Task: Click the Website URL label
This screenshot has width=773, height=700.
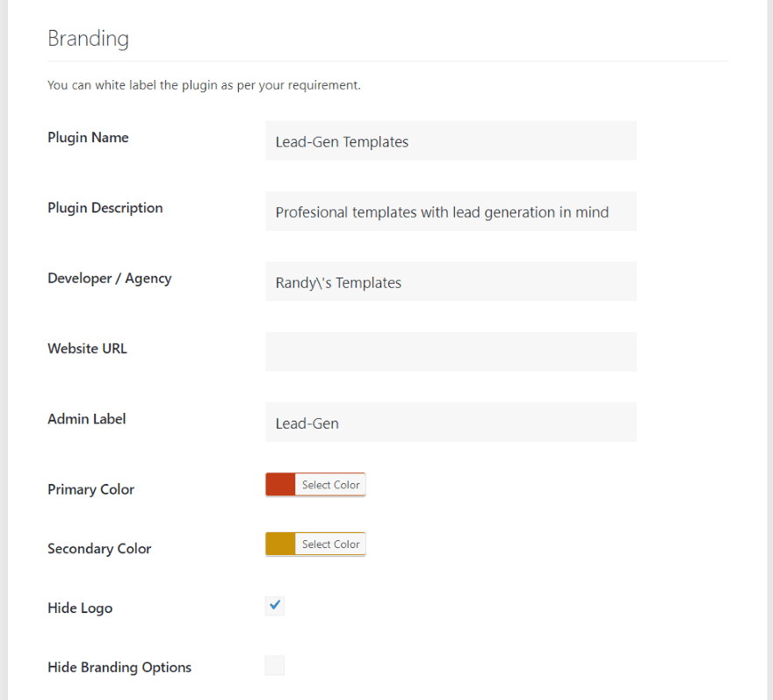Action: (x=87, y=349)
